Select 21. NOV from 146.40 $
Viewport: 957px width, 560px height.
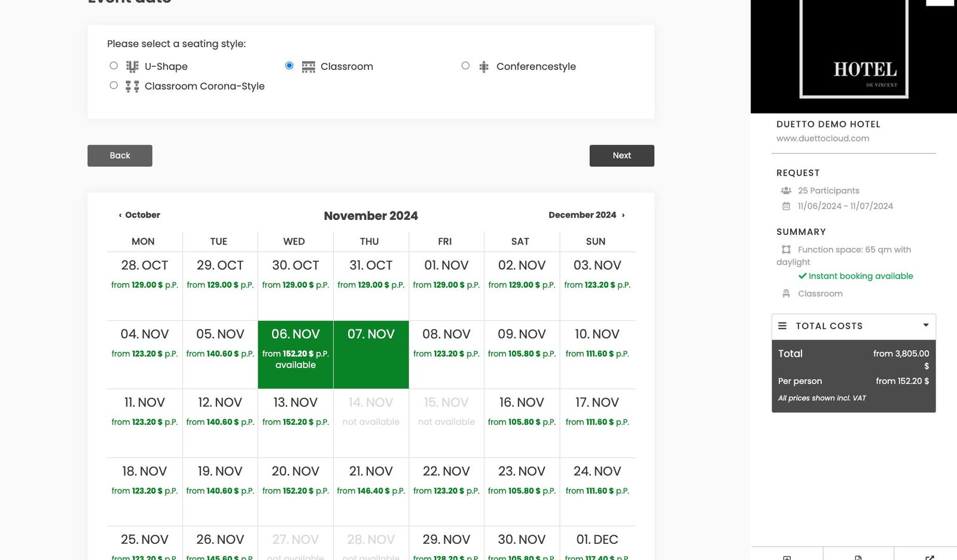click(x=371, y=492)
